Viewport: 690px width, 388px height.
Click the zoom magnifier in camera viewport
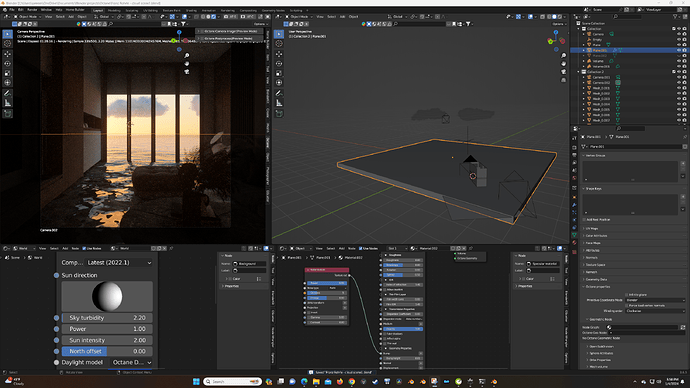click(x=187, y=55)
